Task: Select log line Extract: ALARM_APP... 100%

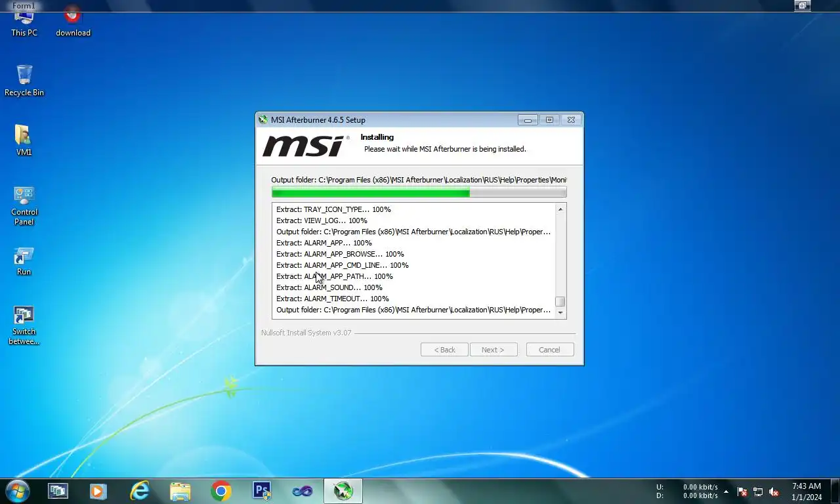Action: tap(324, 243)
